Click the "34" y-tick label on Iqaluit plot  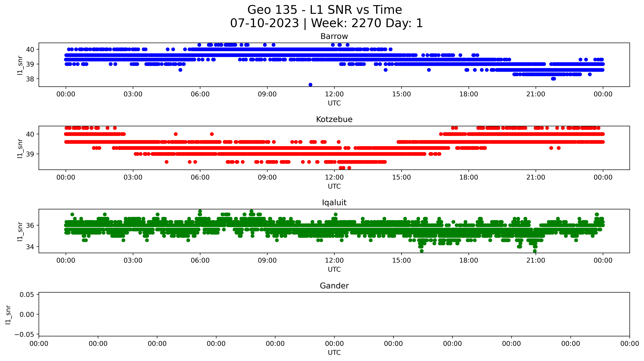(30, 247)
